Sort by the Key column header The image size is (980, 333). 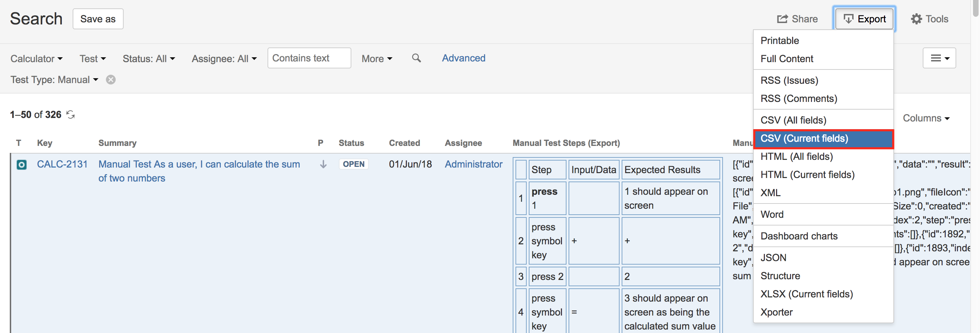[44, 143]
